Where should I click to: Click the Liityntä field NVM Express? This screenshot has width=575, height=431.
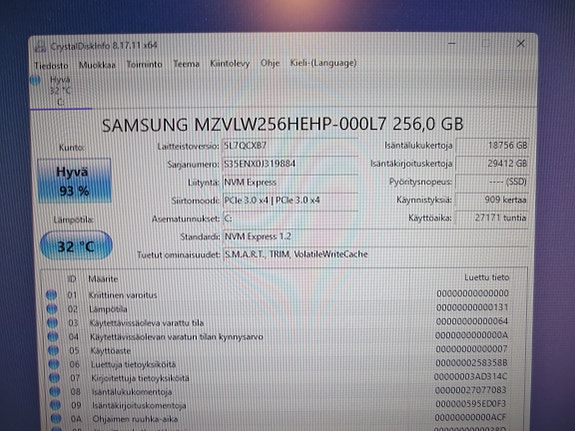pos(290,182)
